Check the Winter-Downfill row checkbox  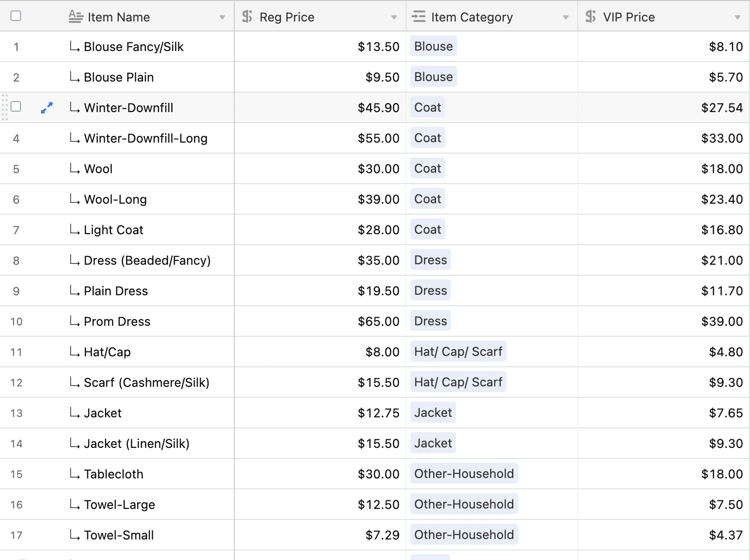(16, 106)
